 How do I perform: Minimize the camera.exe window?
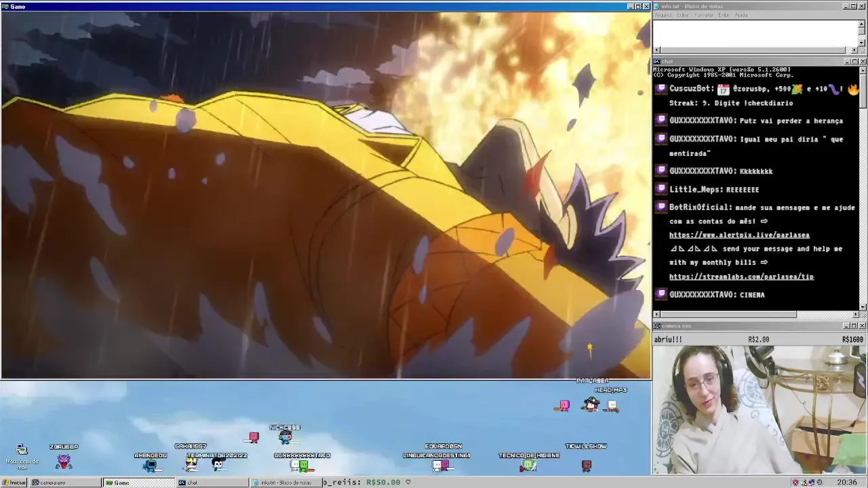846,326
